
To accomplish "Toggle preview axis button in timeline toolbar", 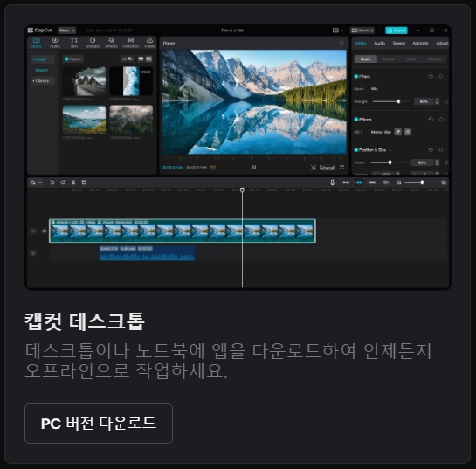I will point(385,183).
